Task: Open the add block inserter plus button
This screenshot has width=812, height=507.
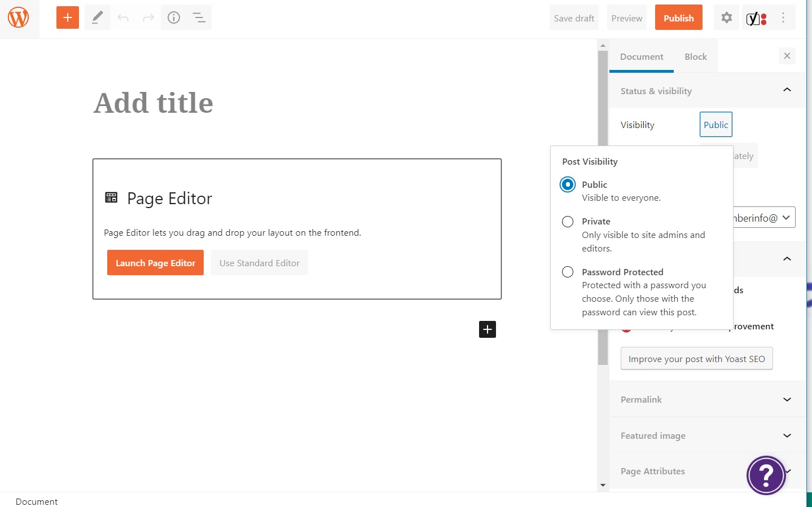Action: [68, 17]
